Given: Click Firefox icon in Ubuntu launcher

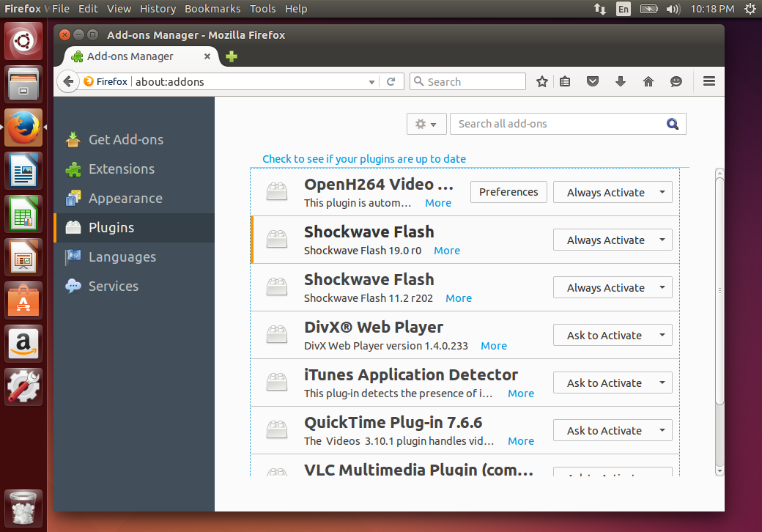Looking at the screenshot, I should [x=23, y=128].
